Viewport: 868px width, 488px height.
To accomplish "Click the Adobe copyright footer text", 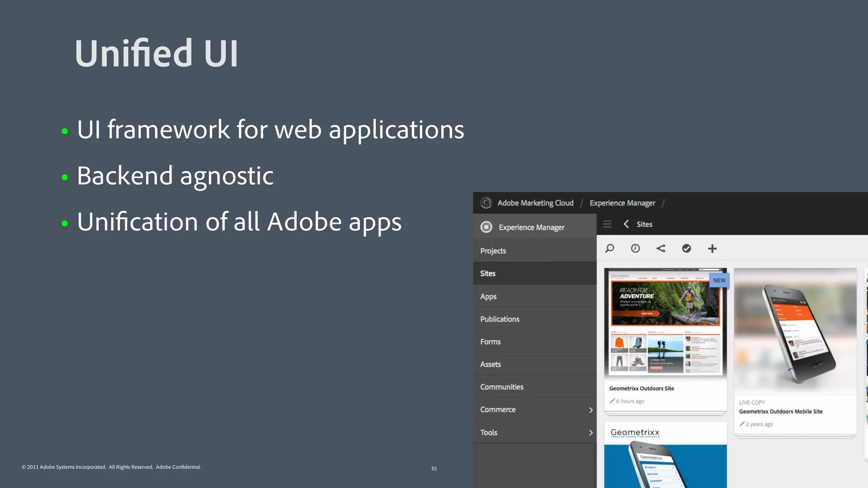I will (x=111, y=467).
